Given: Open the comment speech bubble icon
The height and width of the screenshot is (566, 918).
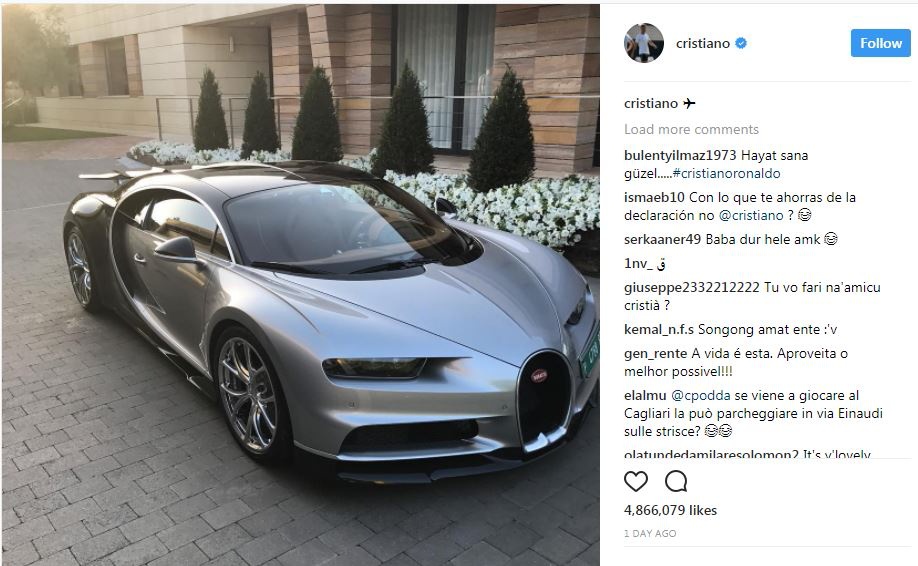Looking at the screenshot, I should click(x=676, y=481).
